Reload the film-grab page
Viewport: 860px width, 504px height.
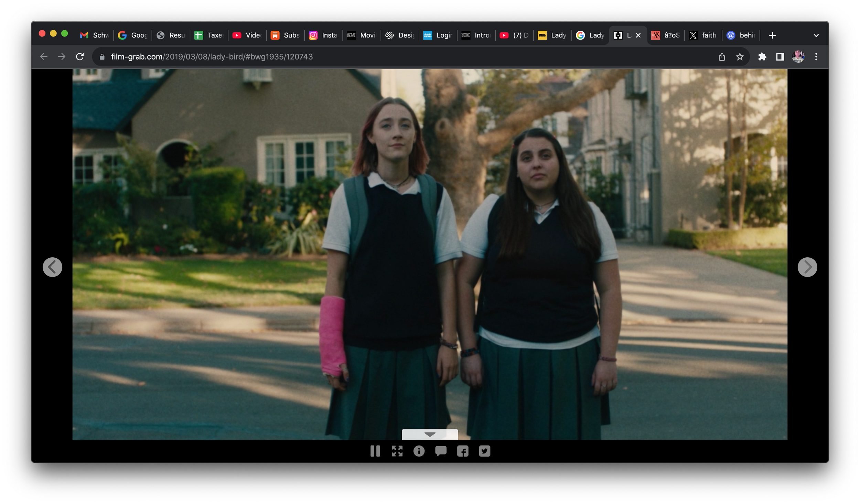click(x=80, y=57)
